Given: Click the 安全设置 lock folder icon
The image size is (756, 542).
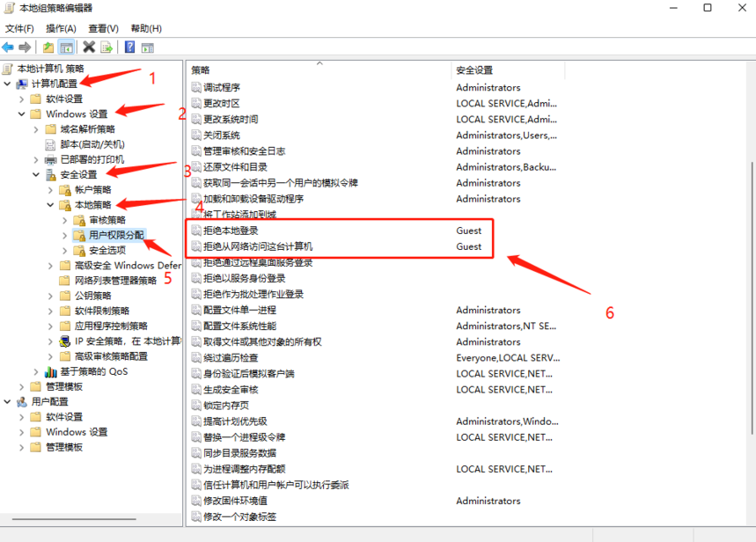Looking at the screenshot, I should coord(51,174).
